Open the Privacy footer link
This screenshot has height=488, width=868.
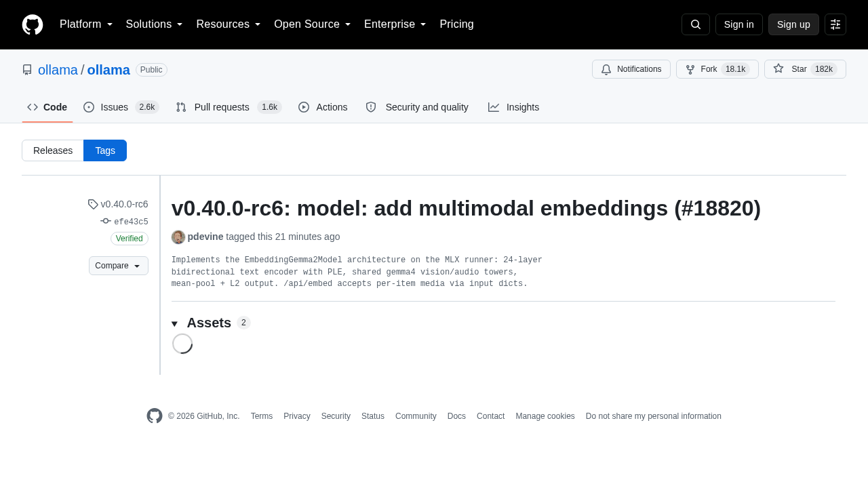[x=297, y=416]
